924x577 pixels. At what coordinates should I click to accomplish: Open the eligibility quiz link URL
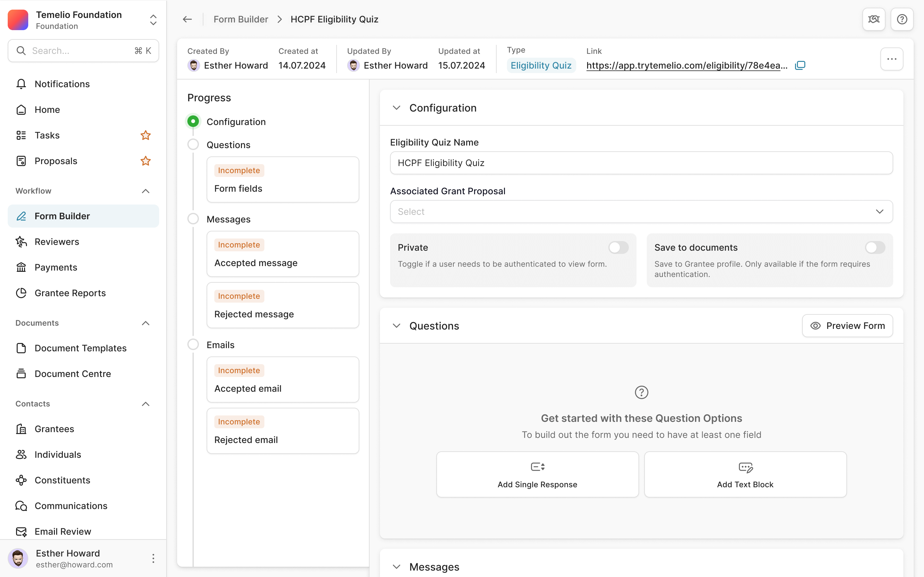(687, 65)
